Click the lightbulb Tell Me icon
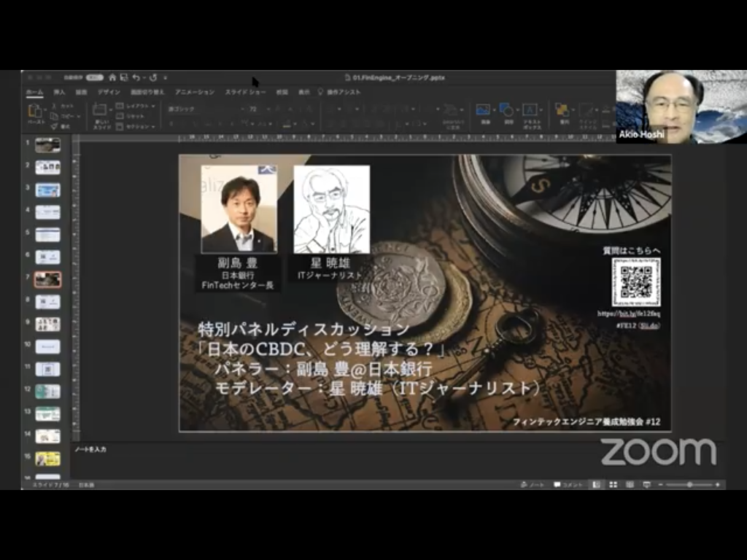The image size is (747, 560). click(x=320, y=91)
